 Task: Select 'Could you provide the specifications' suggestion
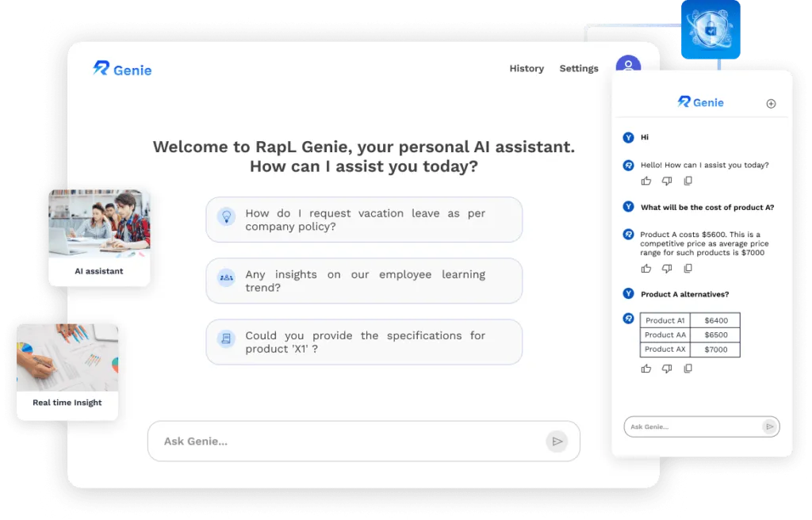364,342
